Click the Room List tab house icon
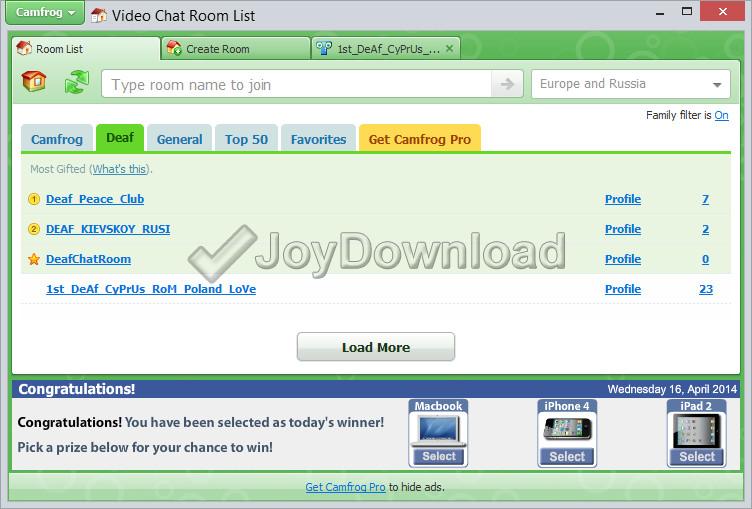 [x=24, y=48]
